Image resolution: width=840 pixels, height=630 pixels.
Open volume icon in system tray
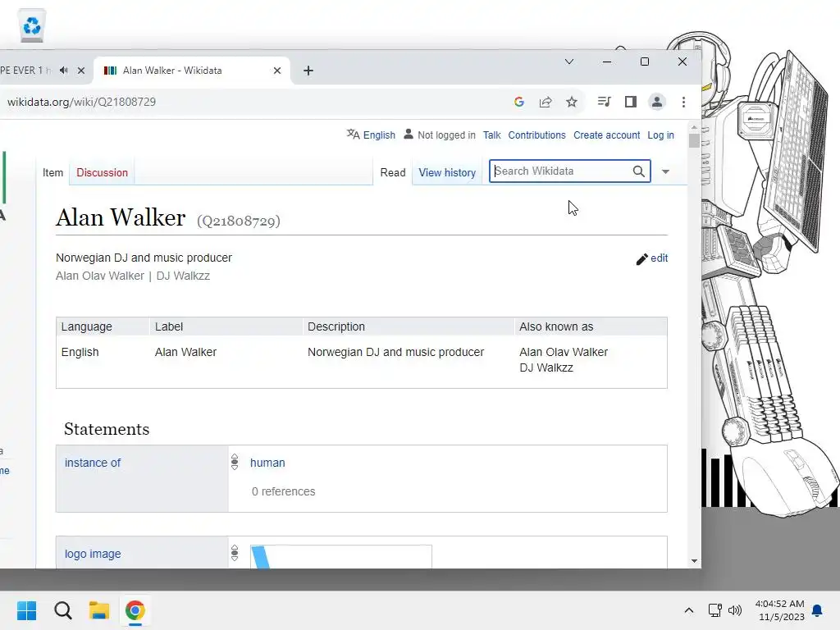pyautogui.click(x=735, y=610)
